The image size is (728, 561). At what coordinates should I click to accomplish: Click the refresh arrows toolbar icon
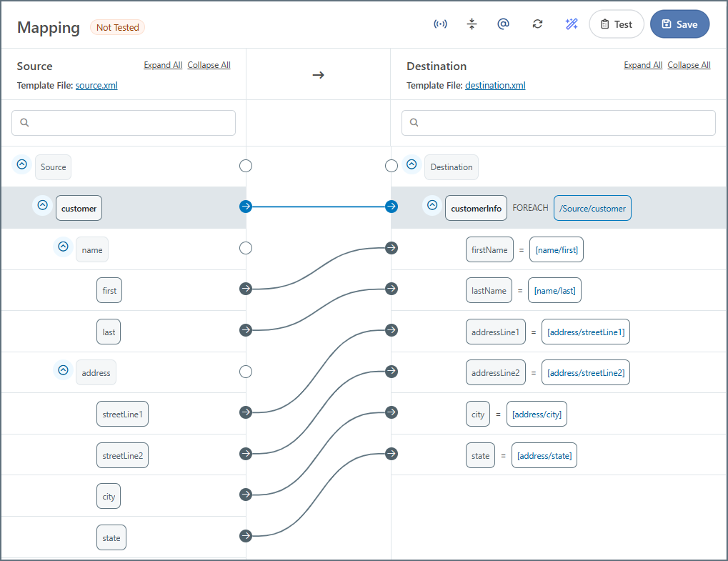click(x=537, y=24)
